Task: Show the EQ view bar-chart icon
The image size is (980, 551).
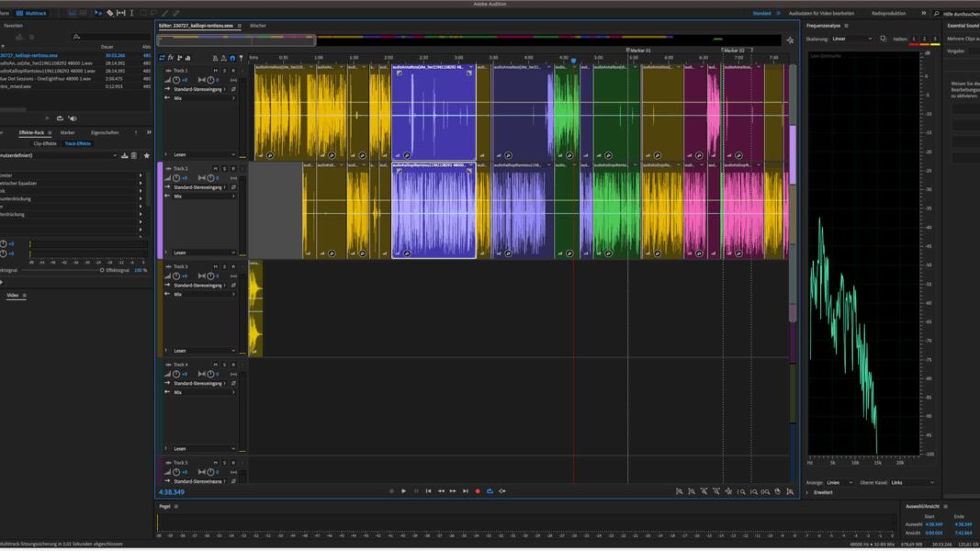Action: click(187, 58)
